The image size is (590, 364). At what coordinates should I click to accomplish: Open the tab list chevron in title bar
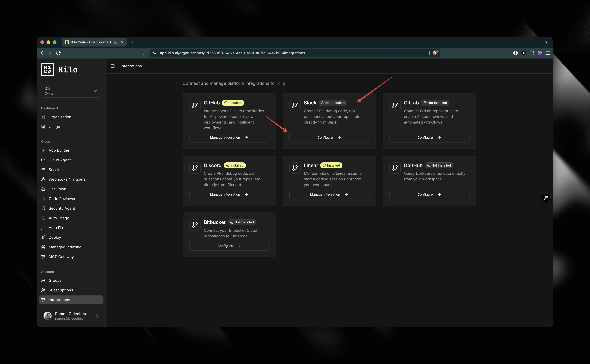click(x=546, y=42)
